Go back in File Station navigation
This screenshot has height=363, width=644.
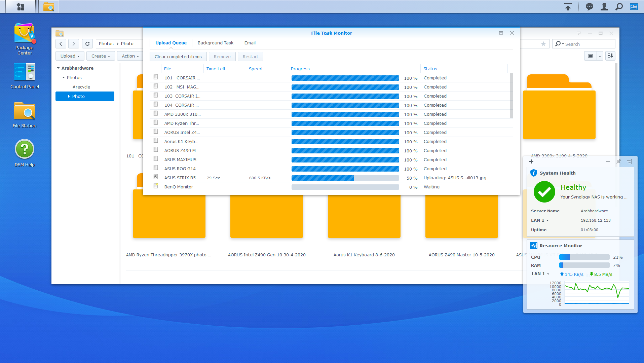click(61, 44)
